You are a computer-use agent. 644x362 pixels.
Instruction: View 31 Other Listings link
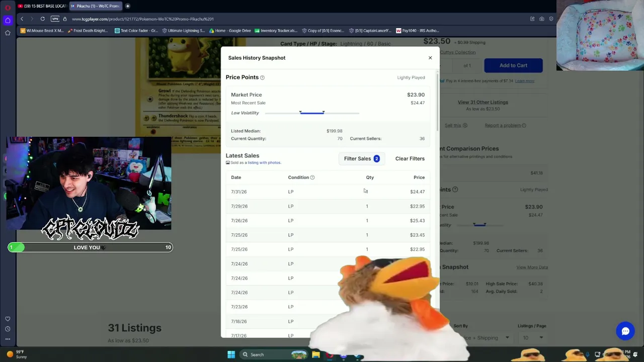(483, 103)
